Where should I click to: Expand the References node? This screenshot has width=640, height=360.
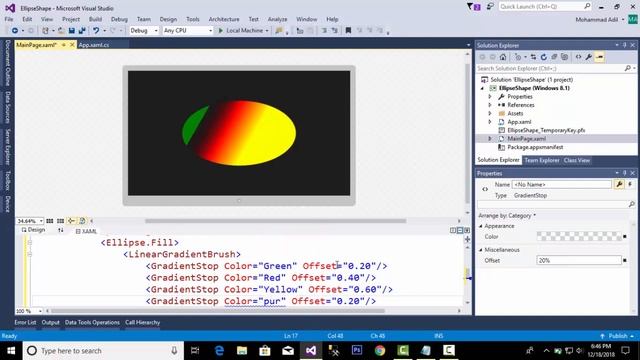point(490,105)
